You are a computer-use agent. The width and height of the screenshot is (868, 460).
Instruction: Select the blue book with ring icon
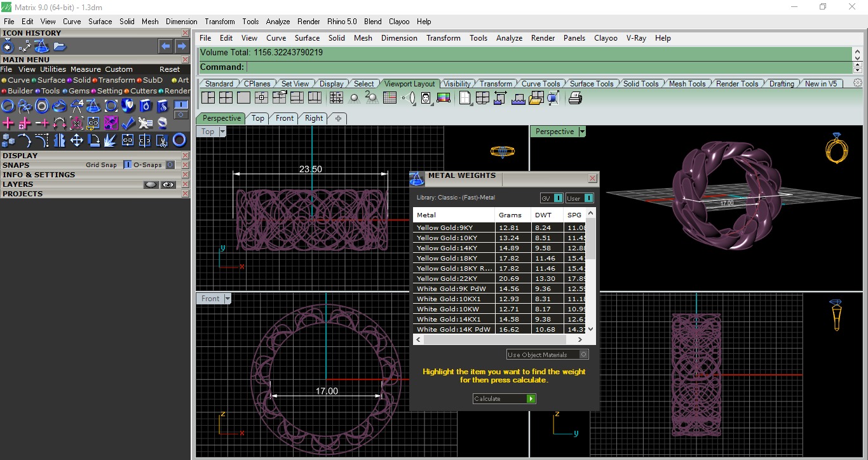tap(145, 105)
